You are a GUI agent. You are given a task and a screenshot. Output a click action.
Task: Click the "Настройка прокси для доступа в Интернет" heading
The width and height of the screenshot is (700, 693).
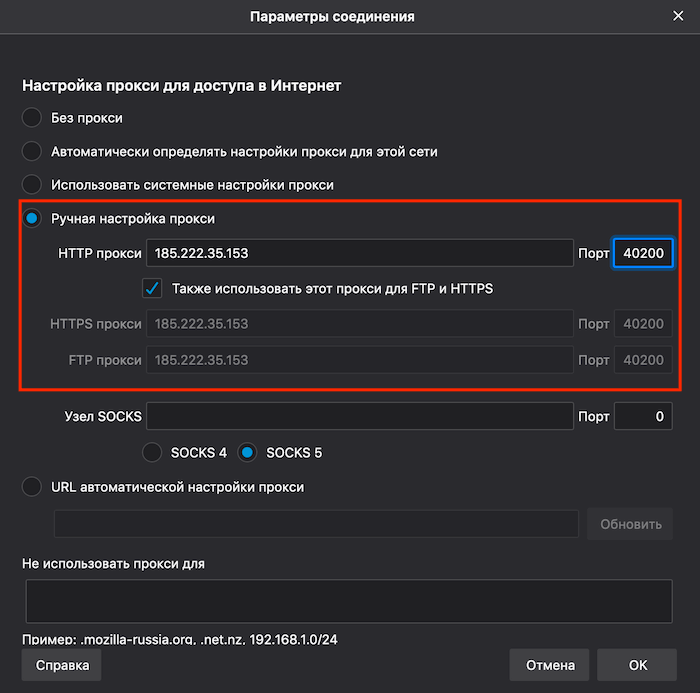181,85
